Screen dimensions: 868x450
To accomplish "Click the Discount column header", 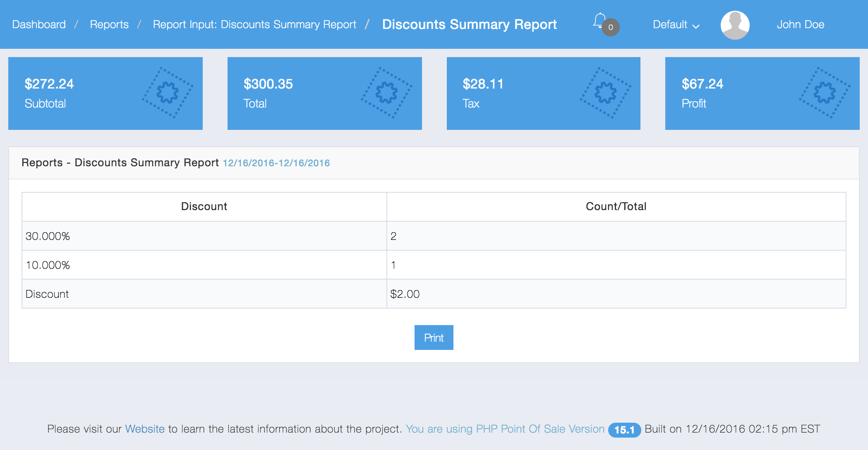I will click(x=204, y=206).
